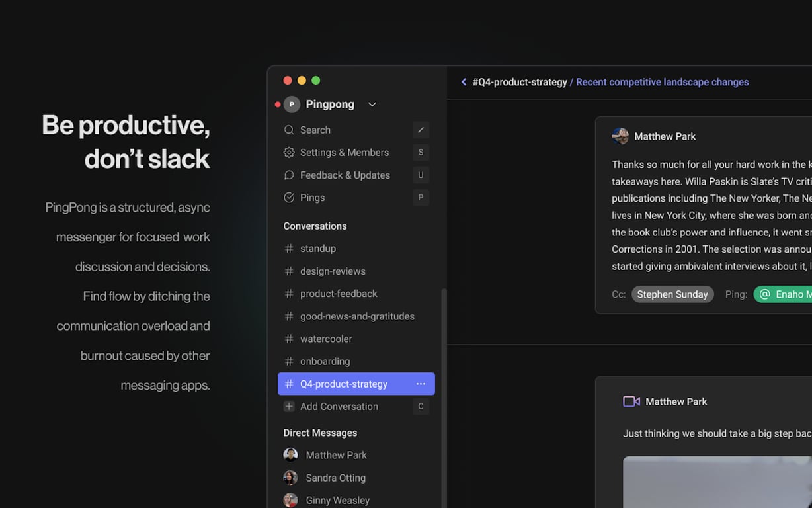The height and width of the screenshot is (508, 812).
Task: Open the three-dot menu for Q4-product-strategy
Action: tap(421, 384)
